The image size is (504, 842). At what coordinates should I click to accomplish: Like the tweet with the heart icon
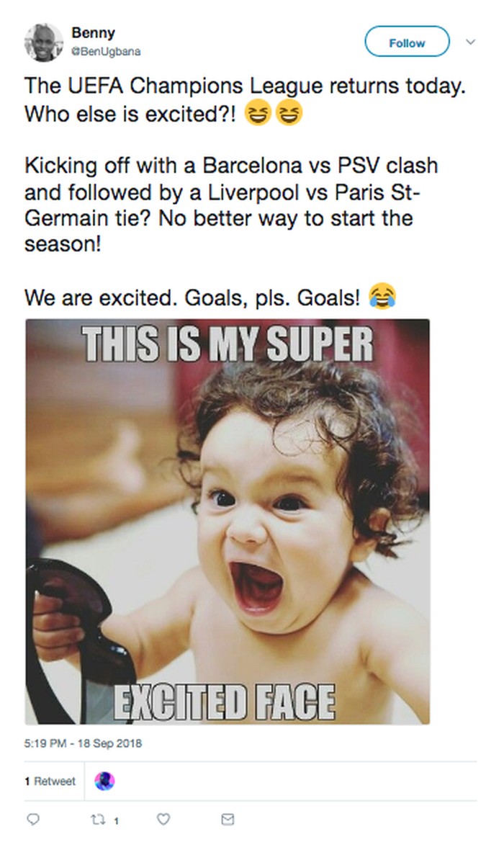coord(163,819)
